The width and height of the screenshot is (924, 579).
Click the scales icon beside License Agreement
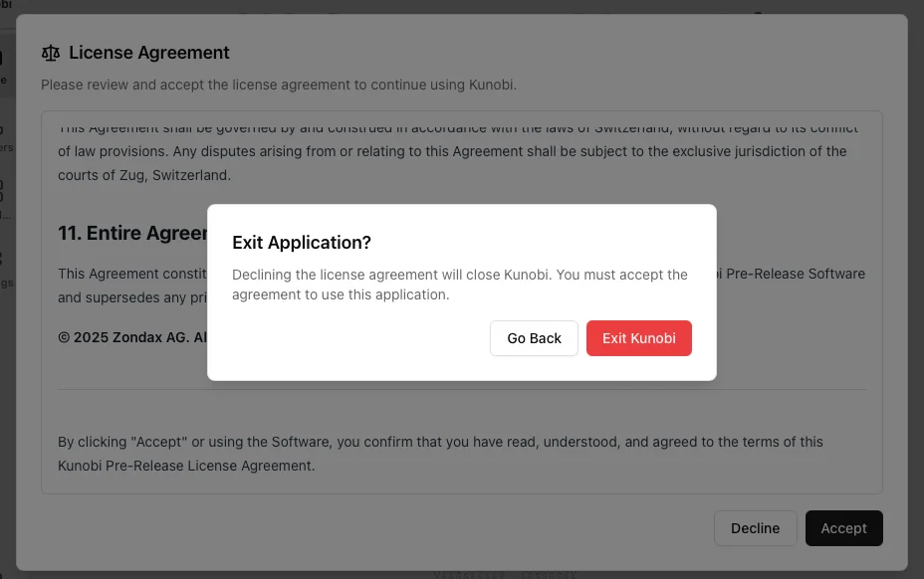pyautogui.click(x=50, y=53)
